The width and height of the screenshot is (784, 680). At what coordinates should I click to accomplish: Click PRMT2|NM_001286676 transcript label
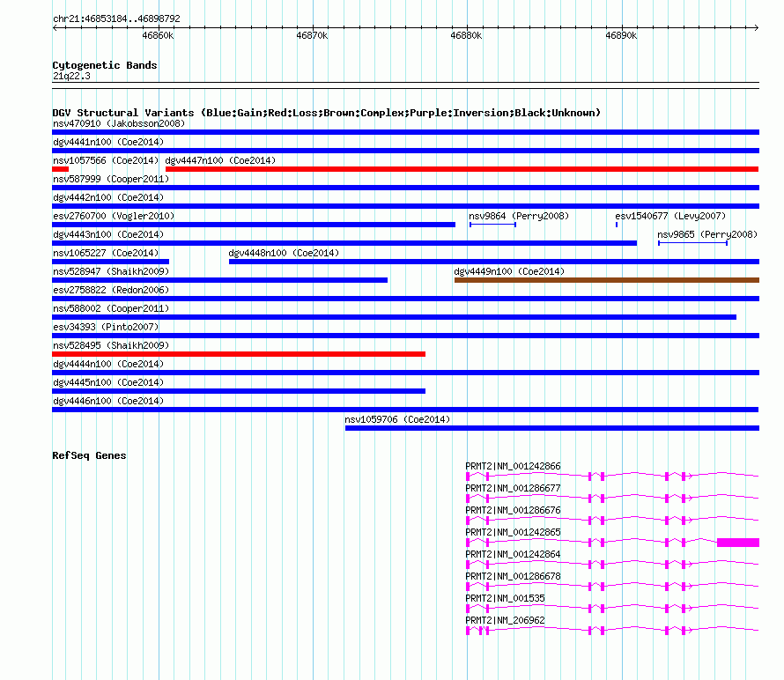(513, 510)
